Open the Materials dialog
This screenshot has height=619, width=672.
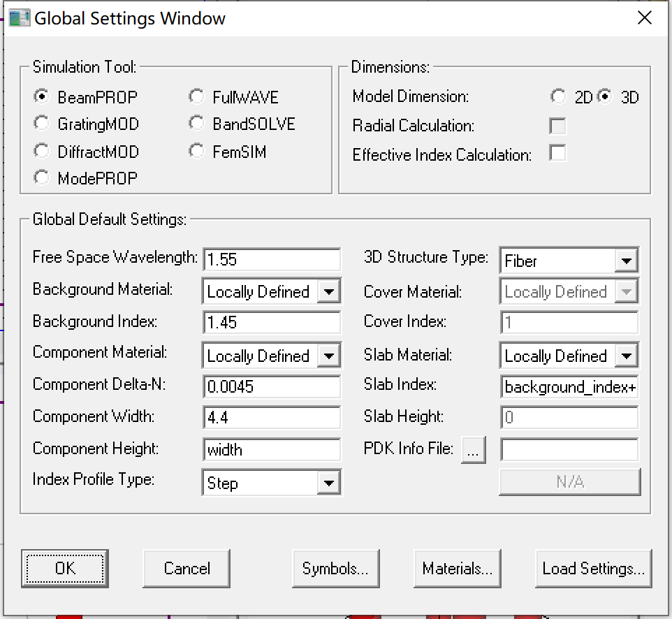pos(457,568)
